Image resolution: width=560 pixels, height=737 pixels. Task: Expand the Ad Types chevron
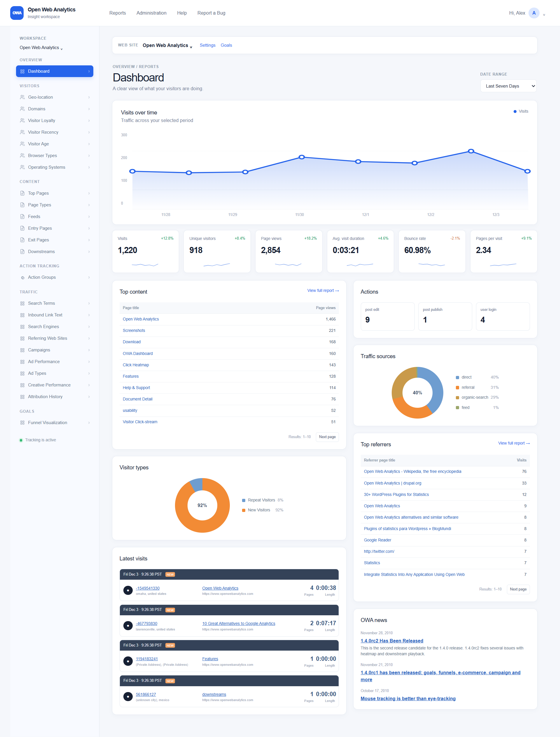coord(89,374)
